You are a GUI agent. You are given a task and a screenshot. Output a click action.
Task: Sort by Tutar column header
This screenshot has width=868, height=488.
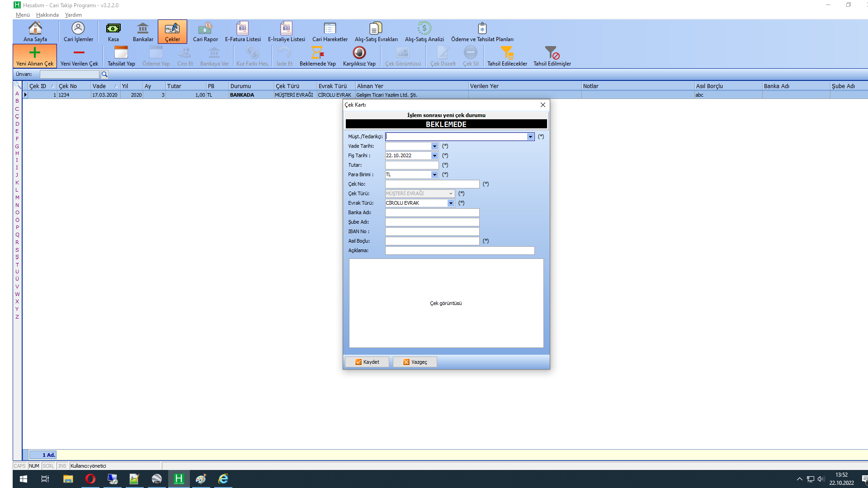[186, 86]
